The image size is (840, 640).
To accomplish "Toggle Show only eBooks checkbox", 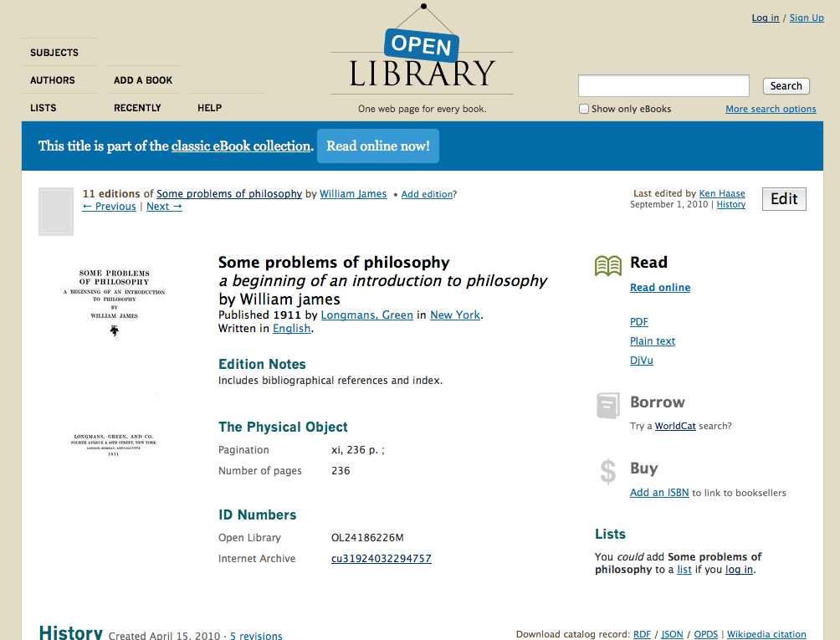I will tap(584, 109).
